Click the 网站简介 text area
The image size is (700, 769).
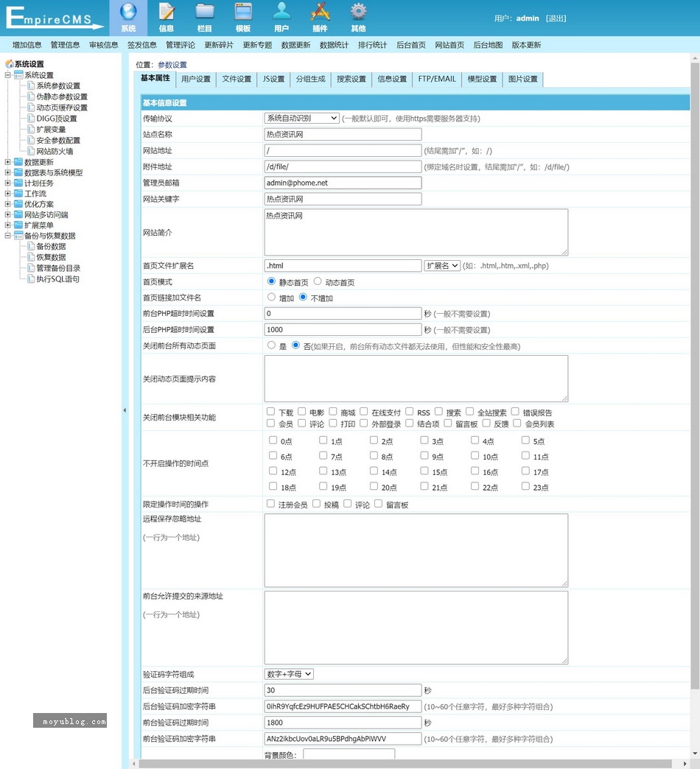[x=416, y=232]
